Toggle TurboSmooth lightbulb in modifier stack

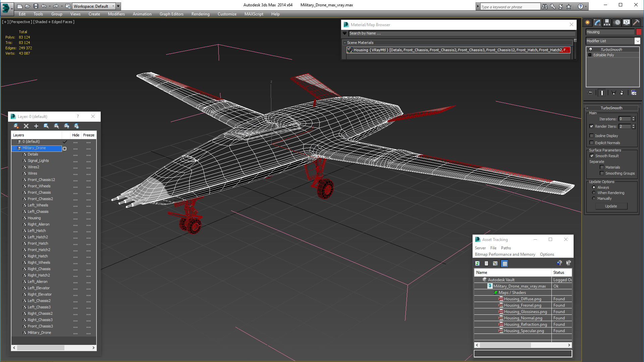pos(591,50)
